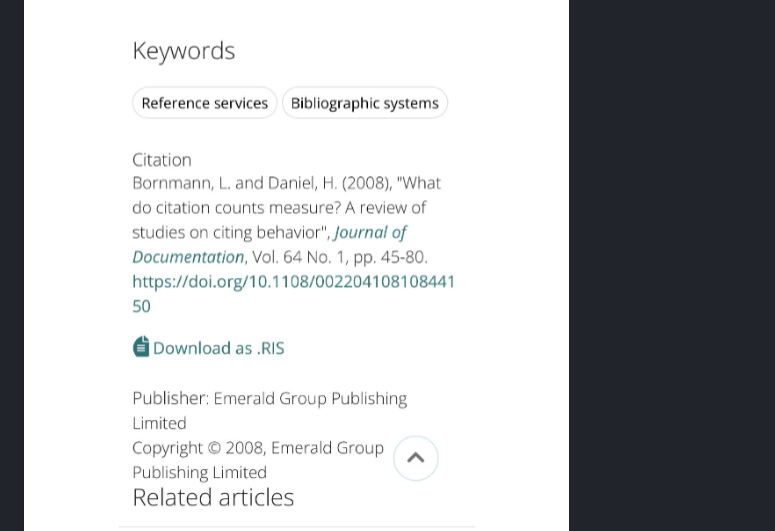775x531 pixels.
Task: Click the Copyright © 2008 notice
Action: pos(199,448)
